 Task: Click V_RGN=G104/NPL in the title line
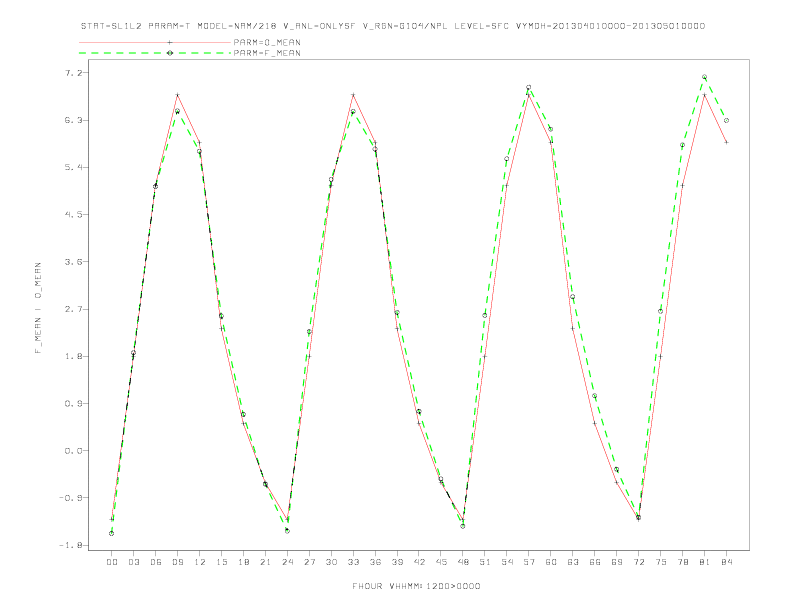[405, 26]
